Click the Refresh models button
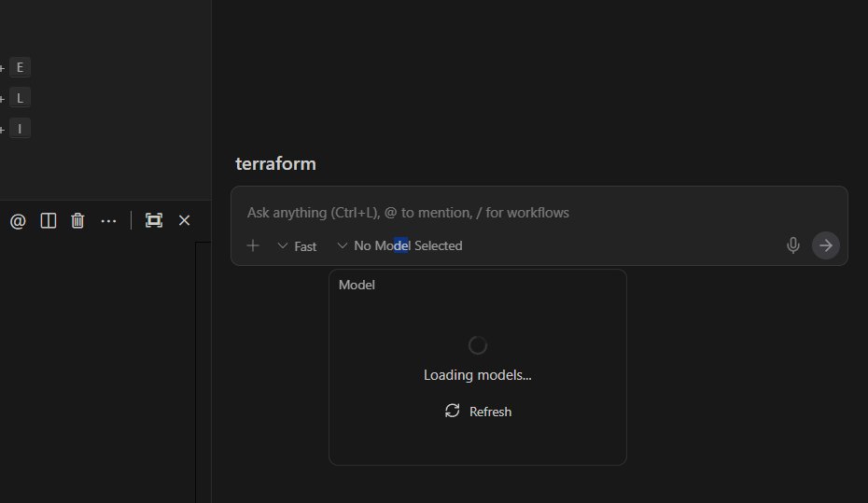868x503 pixels. [x=478, y=412]
